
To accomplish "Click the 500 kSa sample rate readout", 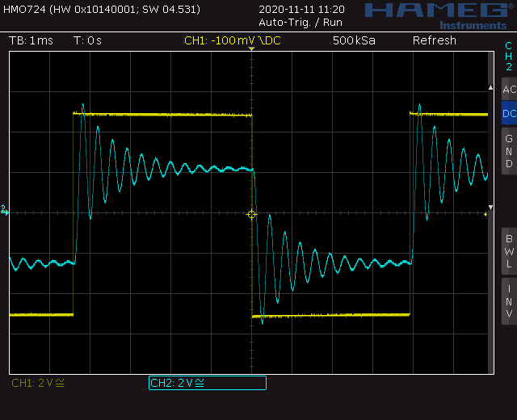I will pyautogui.click(x=354, y=40).
